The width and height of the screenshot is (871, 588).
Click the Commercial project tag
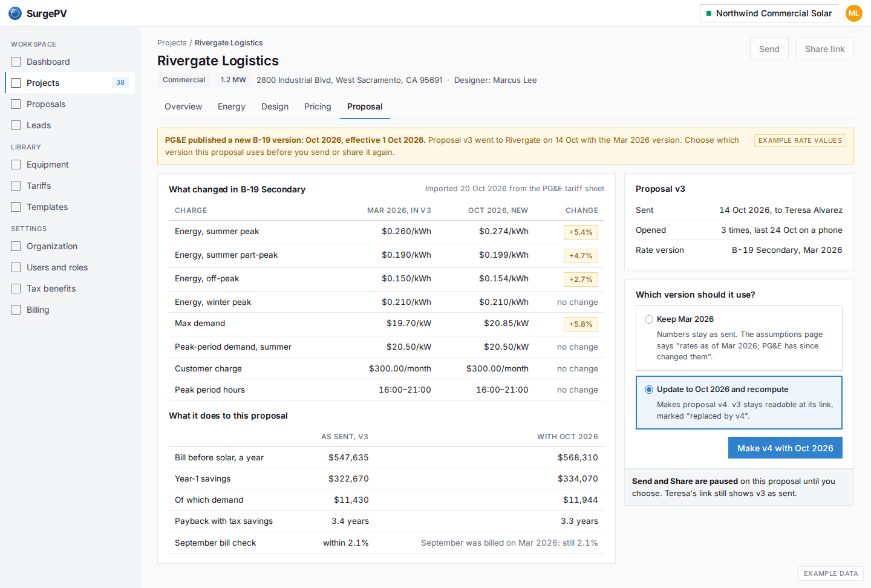coord(184,80)
